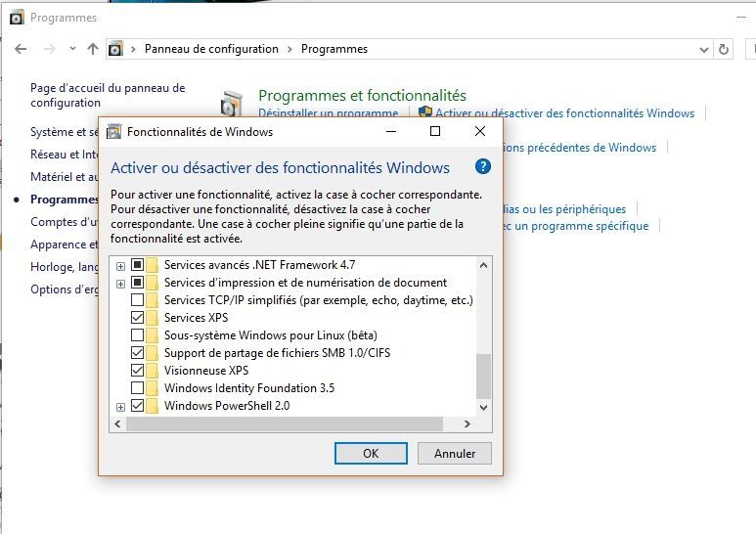Click folder icon of Services d'impression

[153, 283]
